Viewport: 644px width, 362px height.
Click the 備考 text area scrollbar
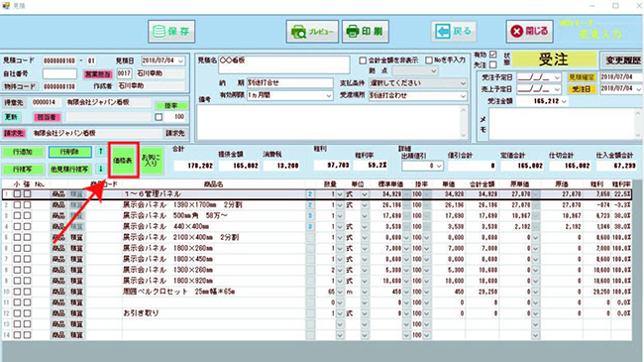tap(464, 123)
